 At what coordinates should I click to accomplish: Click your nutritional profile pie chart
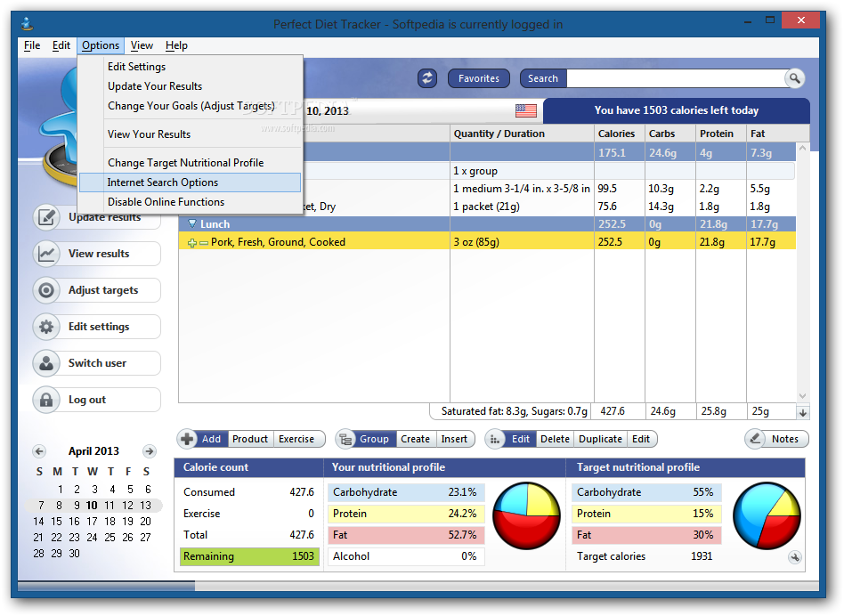(526, 515)
